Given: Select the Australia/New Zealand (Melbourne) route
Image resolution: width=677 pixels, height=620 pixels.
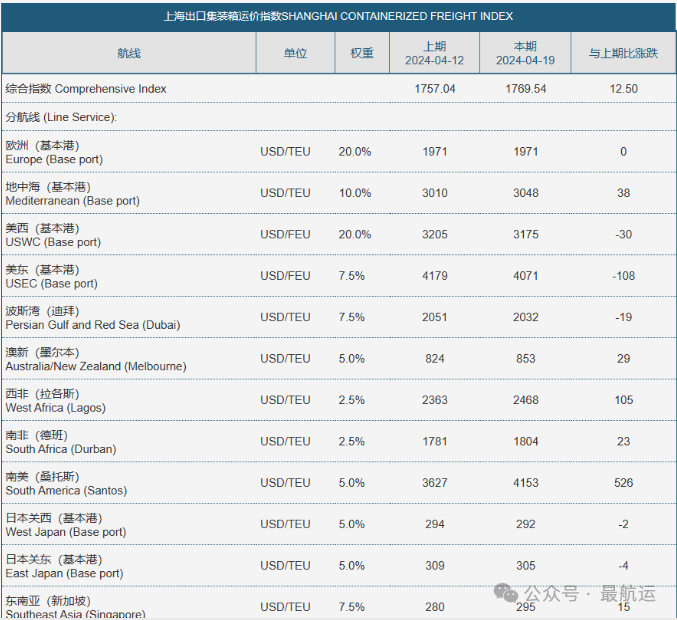Looking at the screenshot, I should coord(96,359).
